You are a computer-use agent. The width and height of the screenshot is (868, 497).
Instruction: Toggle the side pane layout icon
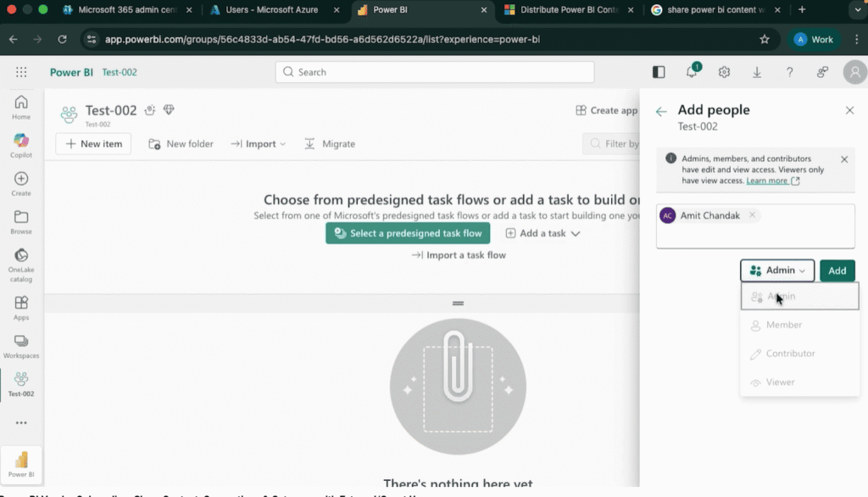point(659,72)
